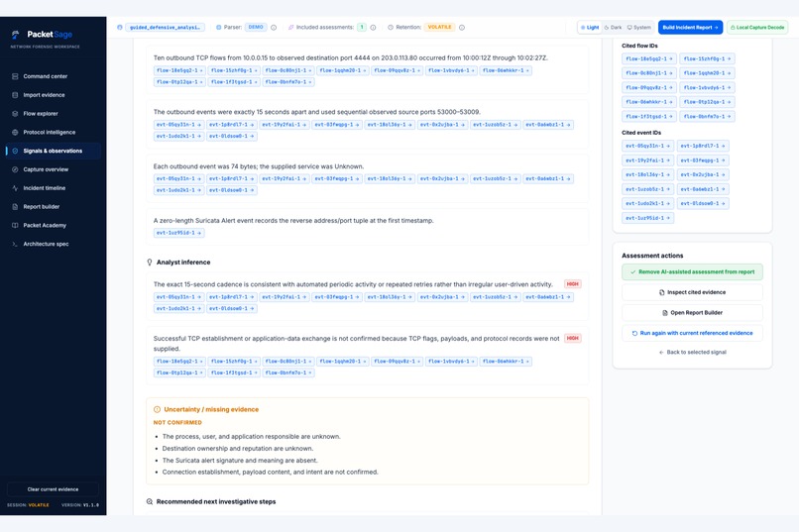Open evt-0a6mbz1-1 in Cited event IDs panel
Image resolution: width=799 pixels, height=532 pixels.
pyautogui.click(x=703, y=189)
